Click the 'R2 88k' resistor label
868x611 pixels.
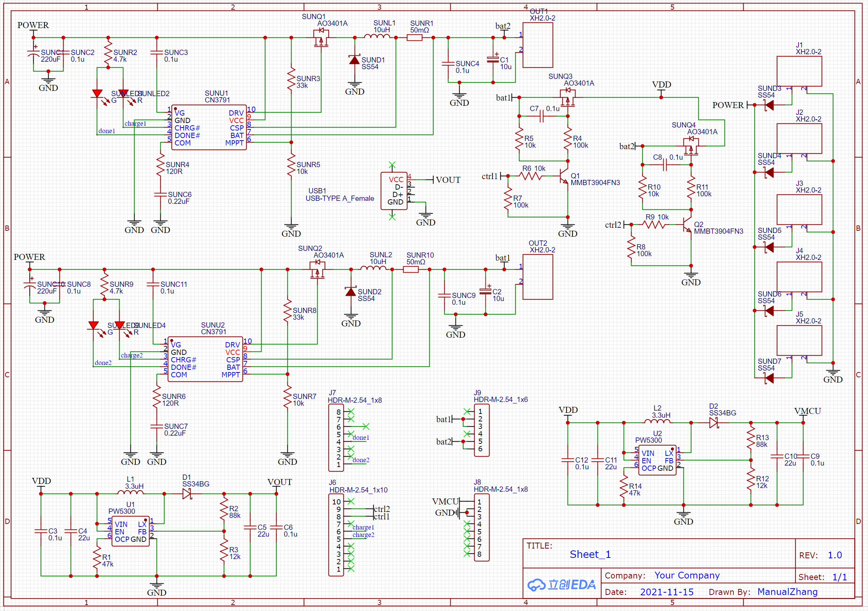[x=234, y=512]
